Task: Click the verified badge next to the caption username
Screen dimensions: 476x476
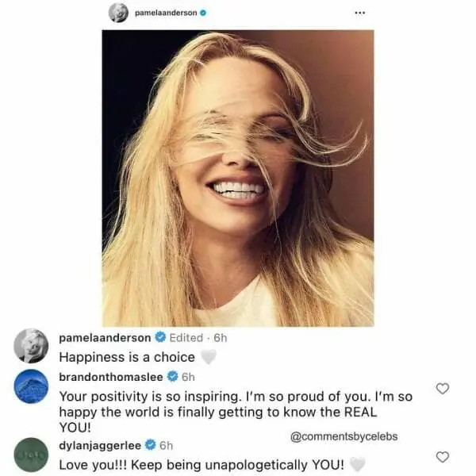Action: click(x=159, y=337)
